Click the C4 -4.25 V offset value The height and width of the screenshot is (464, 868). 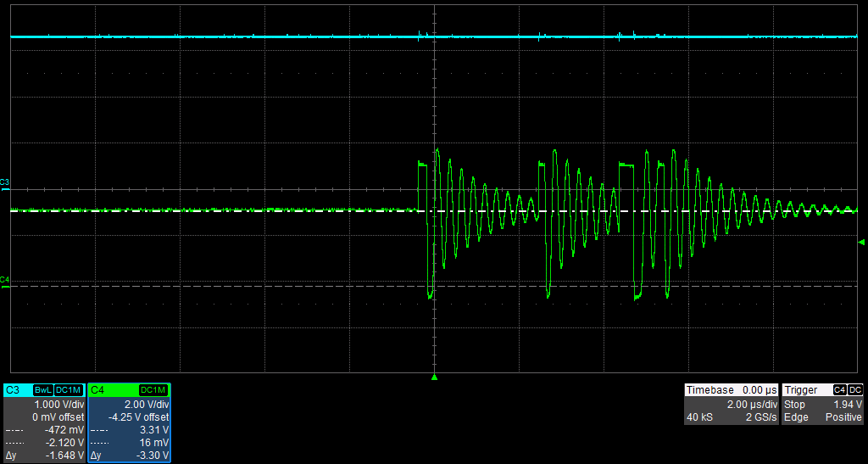[138, 417]
